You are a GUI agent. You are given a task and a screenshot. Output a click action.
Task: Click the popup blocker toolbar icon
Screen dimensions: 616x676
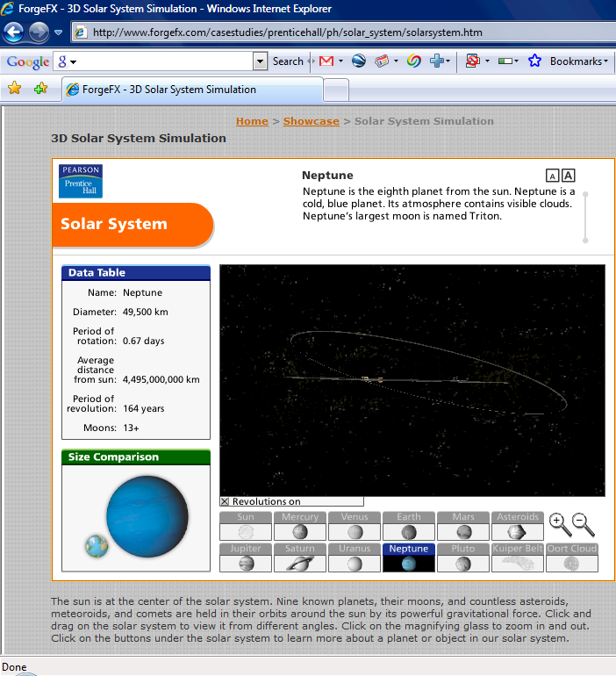[473, 61]
